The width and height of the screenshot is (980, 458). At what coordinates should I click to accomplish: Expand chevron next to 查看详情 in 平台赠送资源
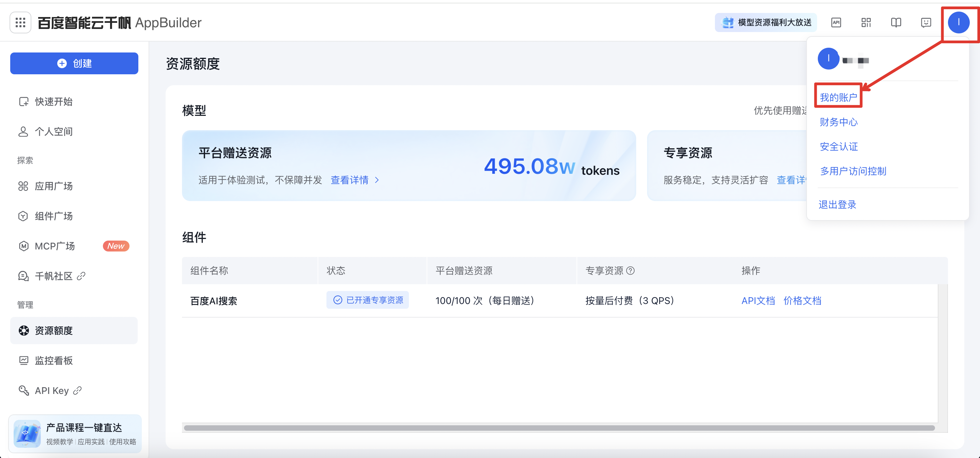[377, 180]
